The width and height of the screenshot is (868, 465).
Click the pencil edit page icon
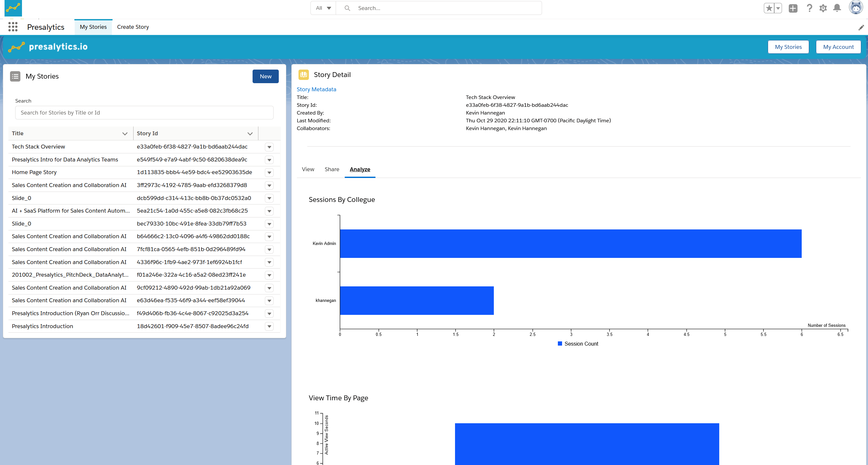[x=861, y=28]
